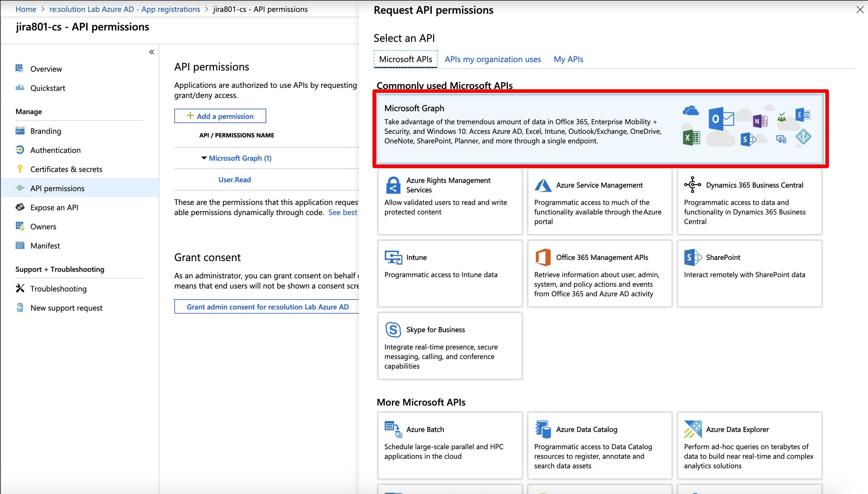This screenshot has width=868, height=494.
Task: Click the Intune device icon
Action: (x=393, y=257)
